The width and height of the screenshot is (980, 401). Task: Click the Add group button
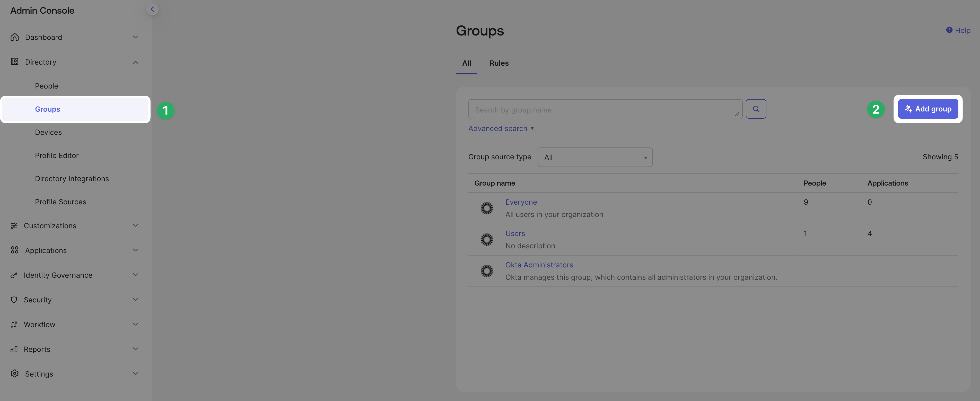point(928,109)
